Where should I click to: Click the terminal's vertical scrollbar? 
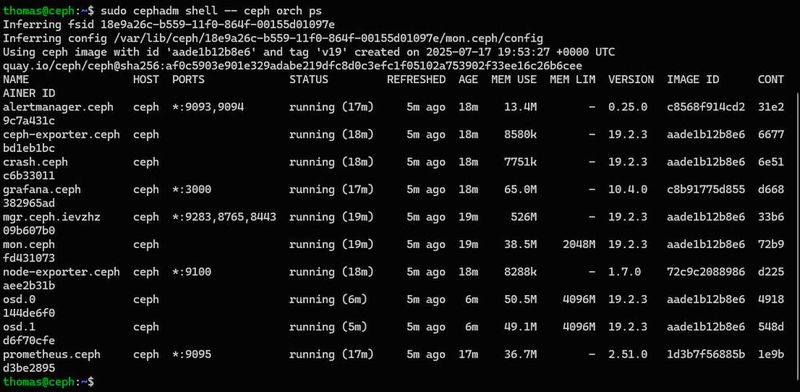click(797, 235)
